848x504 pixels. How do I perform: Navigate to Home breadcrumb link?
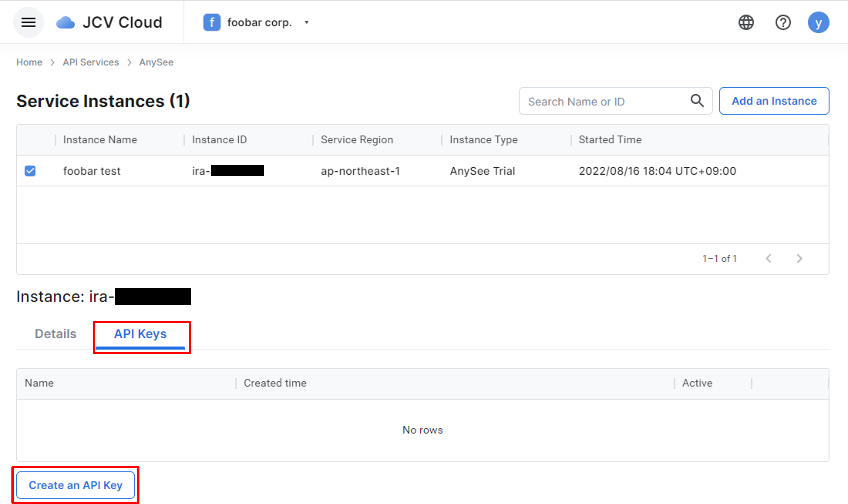coord(29,62)
